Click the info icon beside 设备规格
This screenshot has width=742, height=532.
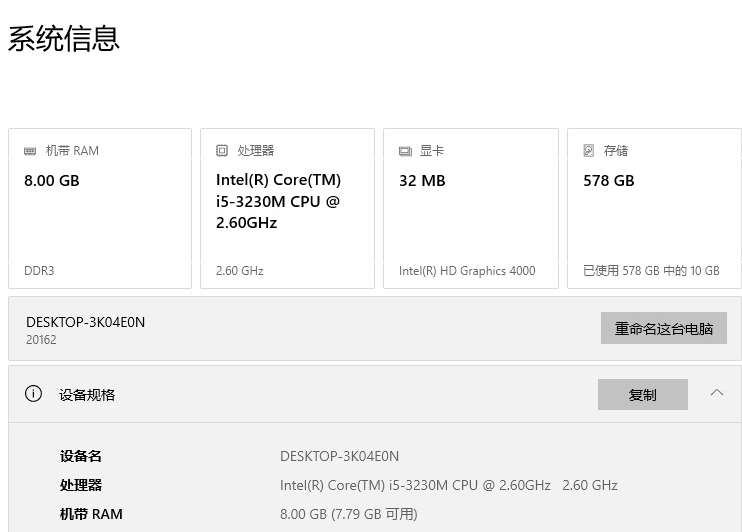tap(34, 394)
